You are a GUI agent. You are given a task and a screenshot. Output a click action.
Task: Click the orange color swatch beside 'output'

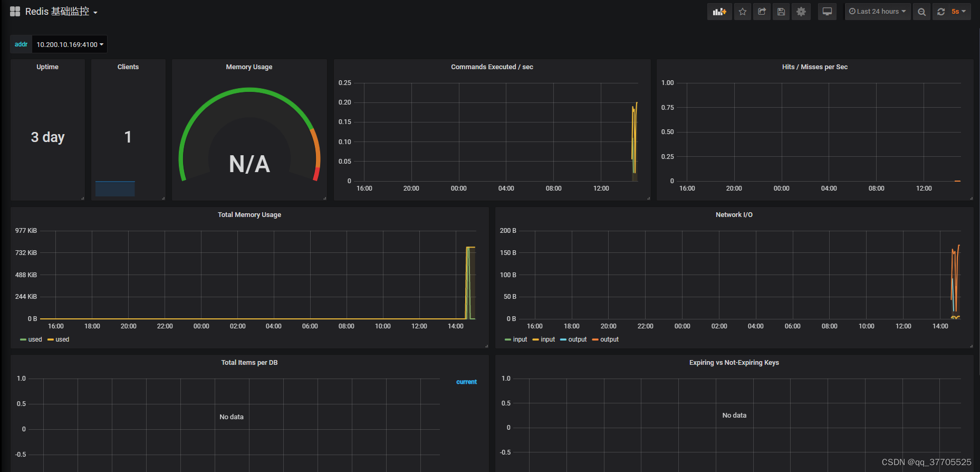595,339
